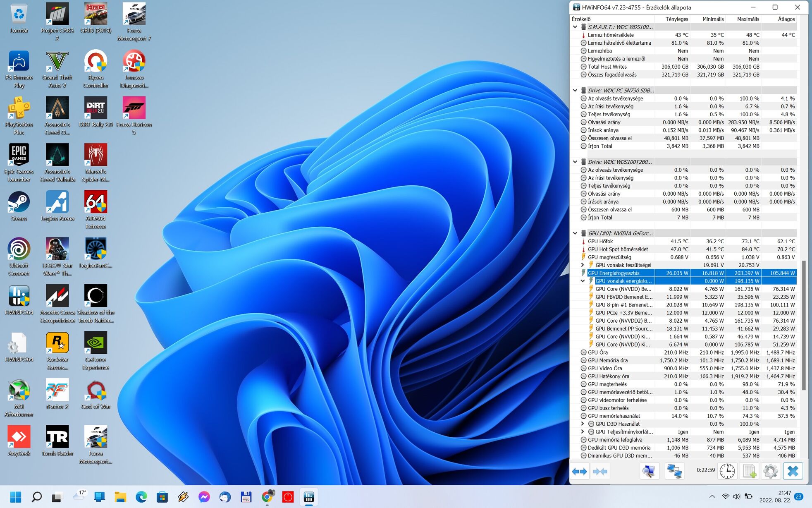This screenshot has height=508, width=812.
Task: Open sensor settings gear icon
Action: coord(770,471)
